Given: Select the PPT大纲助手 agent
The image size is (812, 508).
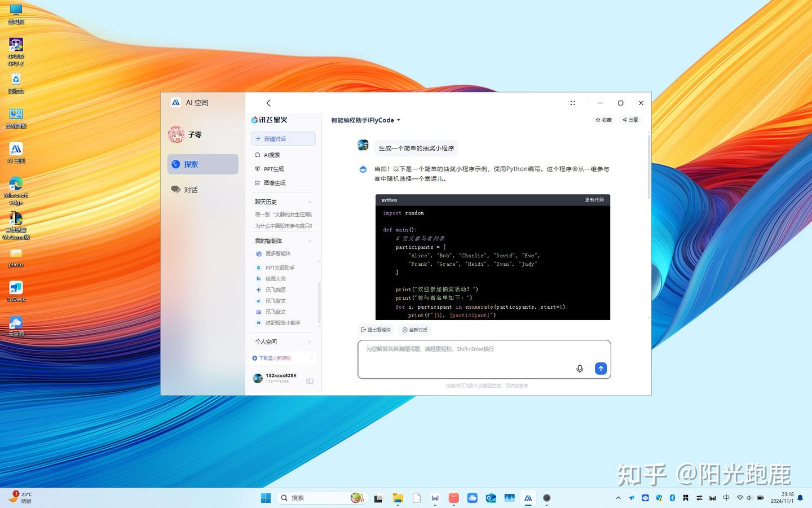Looking at the screenshot, I should coord(275,268).
